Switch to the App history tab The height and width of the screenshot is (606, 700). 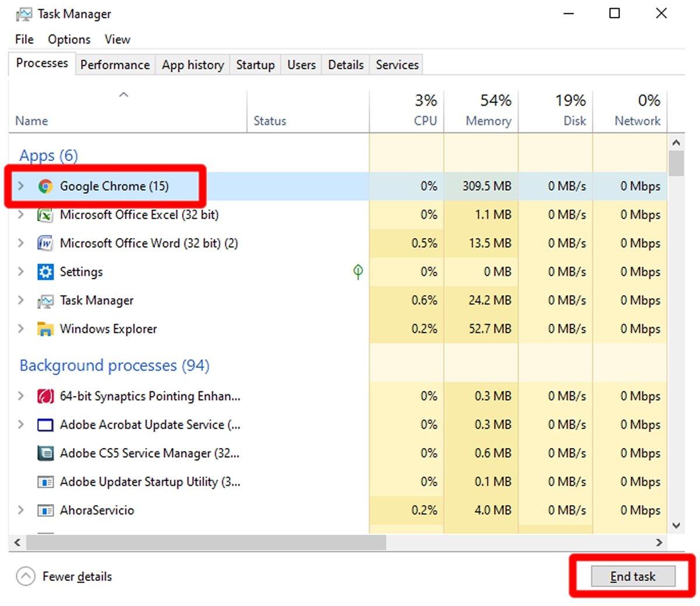click(193, 65)
